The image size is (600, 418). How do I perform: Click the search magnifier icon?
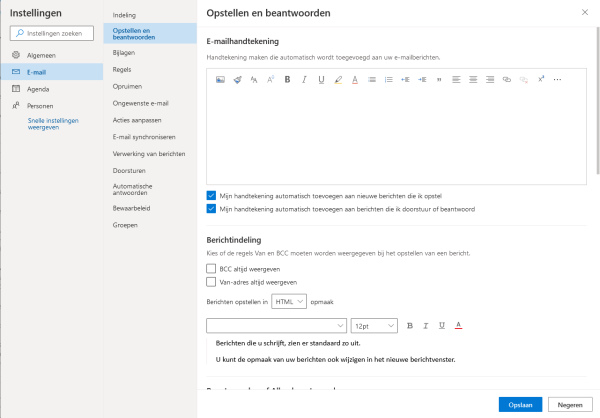[20, 33]
